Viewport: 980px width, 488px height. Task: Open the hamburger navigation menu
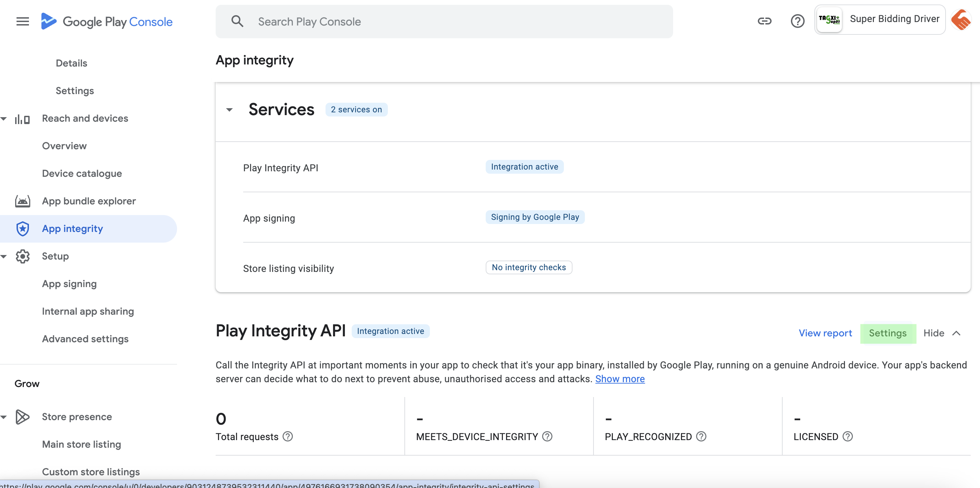[x=22, y=22]
